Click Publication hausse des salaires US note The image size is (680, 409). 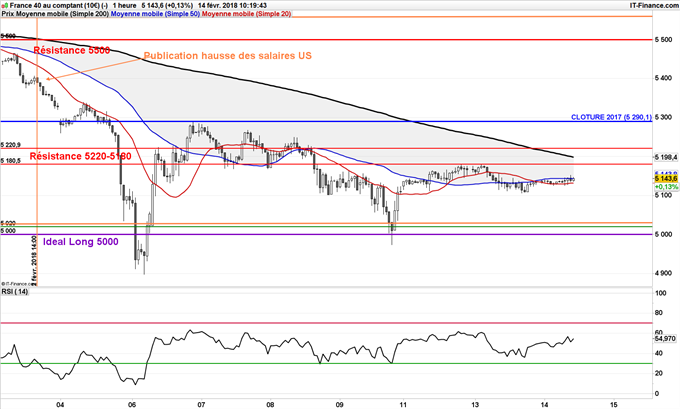click(x=228, y=56)
